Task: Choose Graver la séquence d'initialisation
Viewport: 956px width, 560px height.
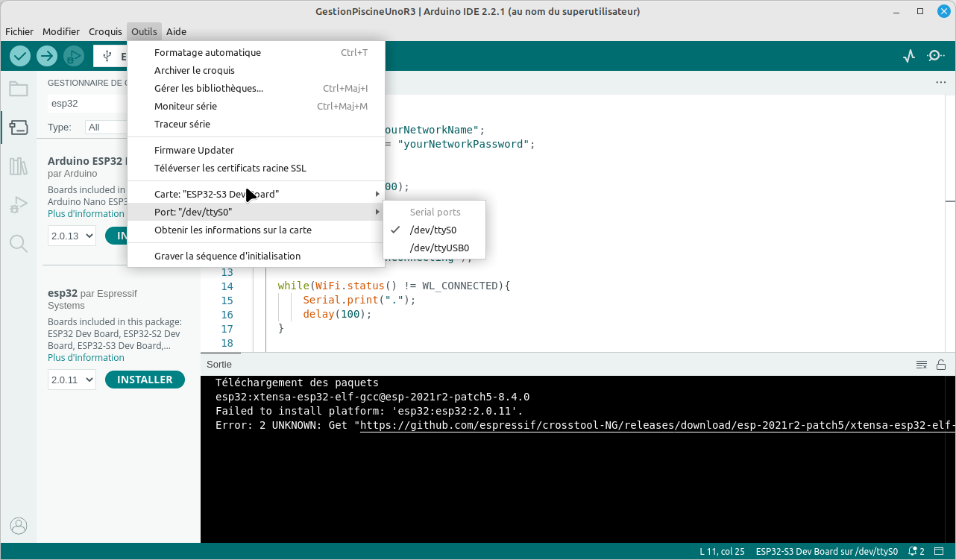Action: click(x=257, y=257)
